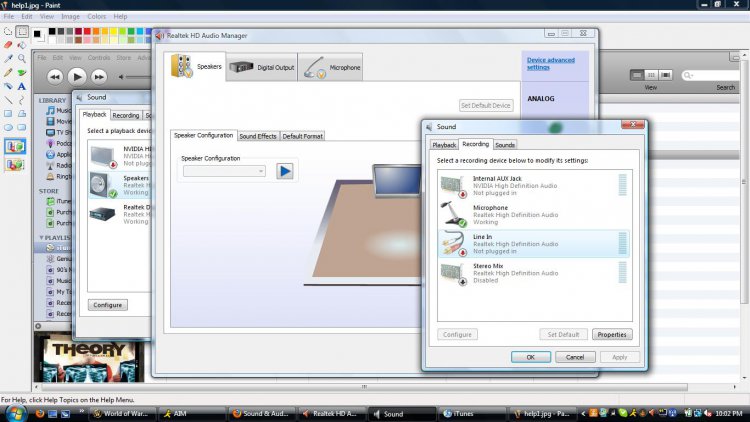This screenshot has height=422, width=750.
Task: Switch iTunes to Cover Flow view
Action: [665, 75]
